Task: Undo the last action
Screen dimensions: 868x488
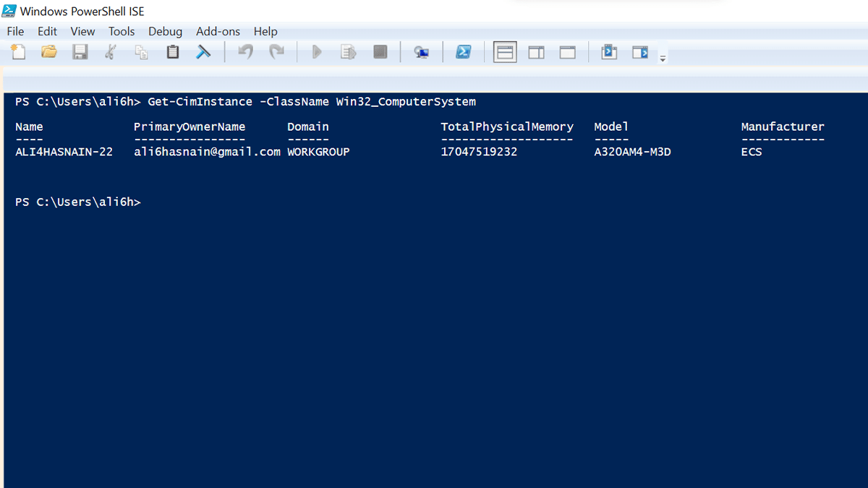Action: click(x=245, y=52)
